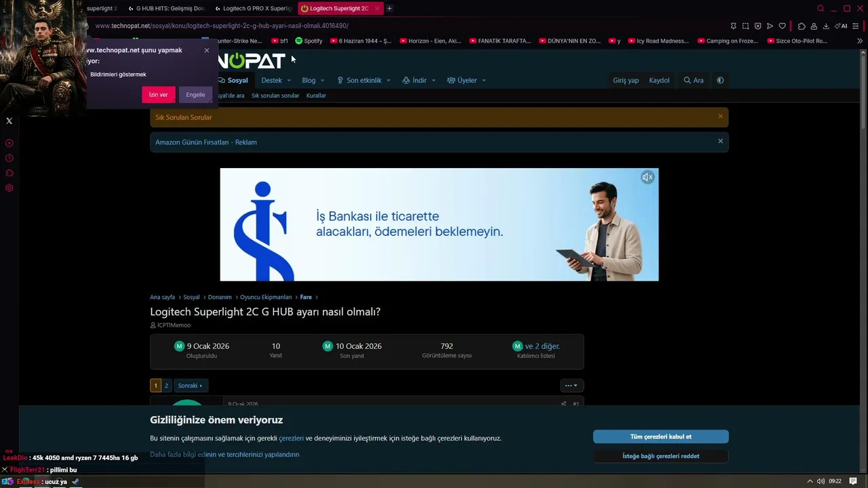Open Sık sorulan sorular sub-navigation link
The height and width of the screenshot is (488, 868).
(275, 96)
